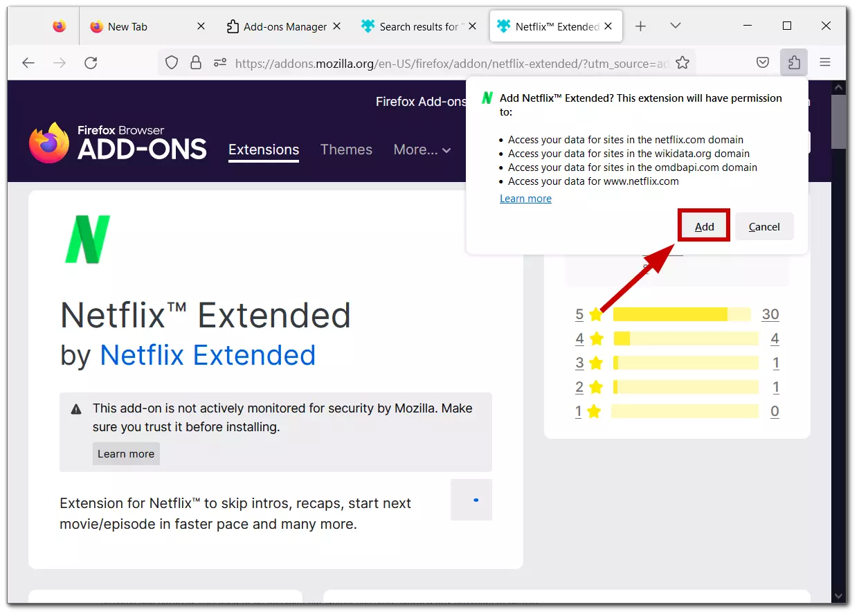Viewport: 859px width, 616px height.
Task: Open the site permissions icon in address bar
Action: (x=220, y=63)
